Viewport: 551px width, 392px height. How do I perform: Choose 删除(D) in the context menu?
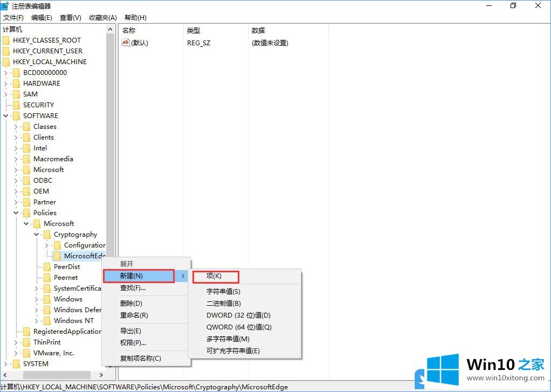tap(146, 304)
